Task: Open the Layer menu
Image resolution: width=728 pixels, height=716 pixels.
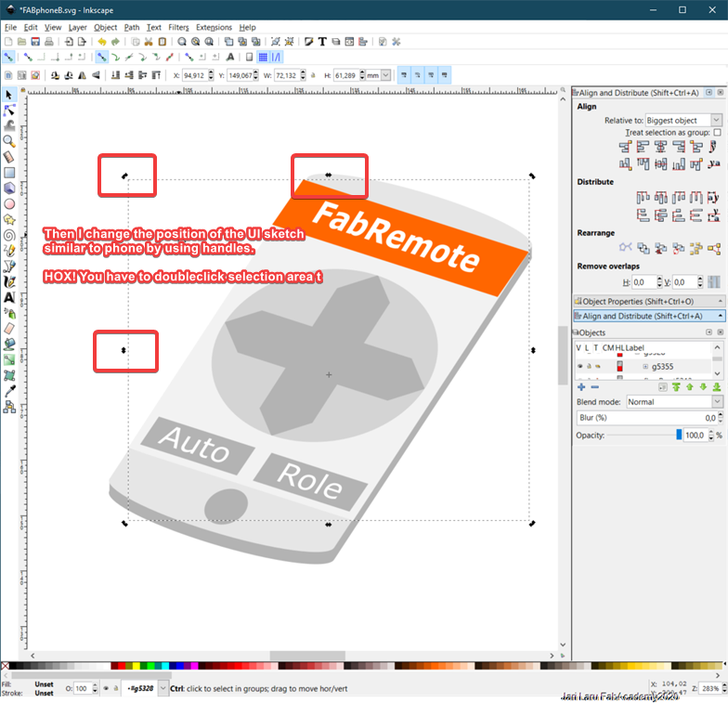Action: coord(78,28)
